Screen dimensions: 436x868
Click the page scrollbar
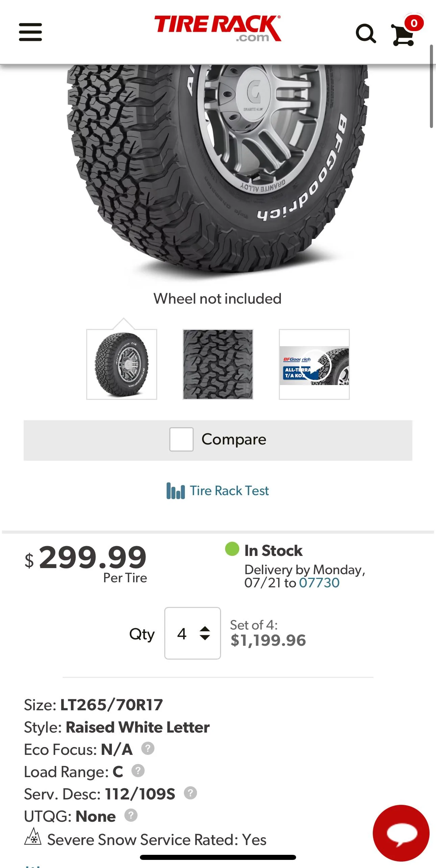coord(431,86)
